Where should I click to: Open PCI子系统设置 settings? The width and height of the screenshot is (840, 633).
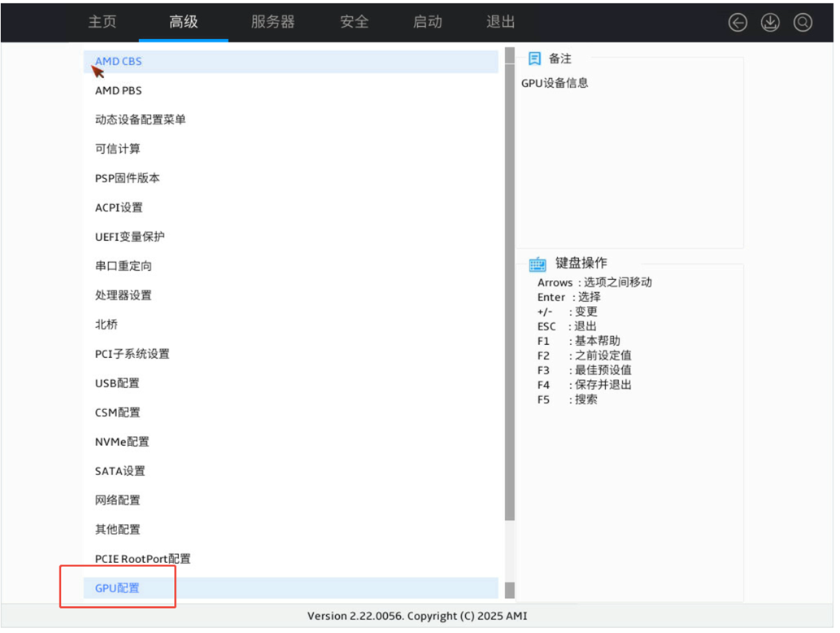pyautogui.click(x=132, y=354)
